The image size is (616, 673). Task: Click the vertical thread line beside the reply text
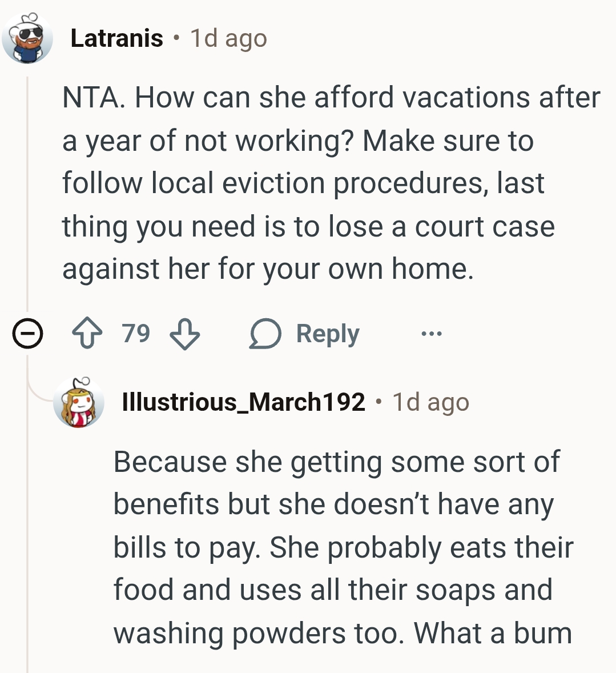pyautogui.click(x=27, y=543)
